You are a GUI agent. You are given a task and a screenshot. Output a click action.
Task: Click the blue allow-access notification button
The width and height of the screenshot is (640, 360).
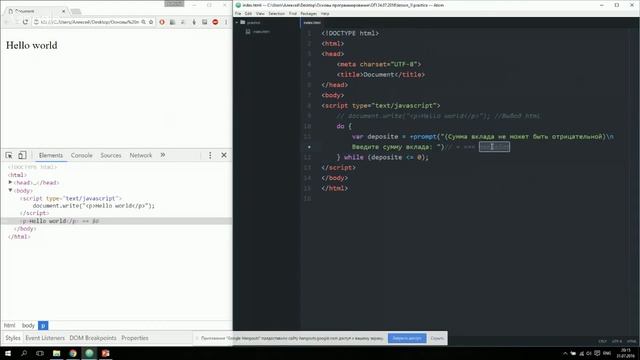click(407, 338)
